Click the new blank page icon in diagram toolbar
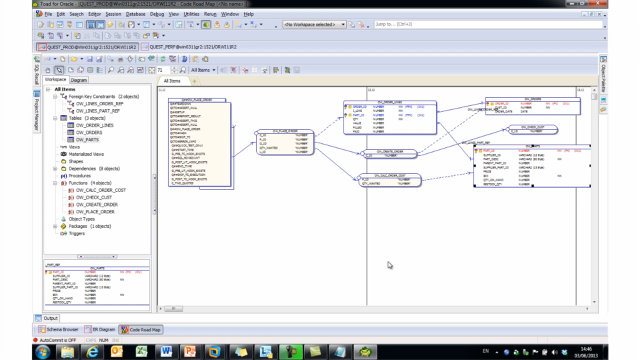Image resolution: width=640 pixels, height=360 pixels. click(x=62, y=59)
